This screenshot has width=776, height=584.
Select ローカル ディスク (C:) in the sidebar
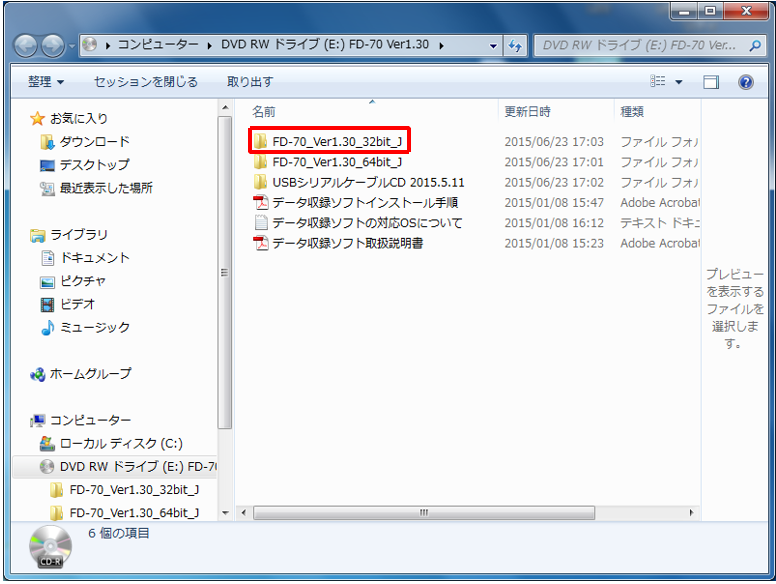pos(120,443)
